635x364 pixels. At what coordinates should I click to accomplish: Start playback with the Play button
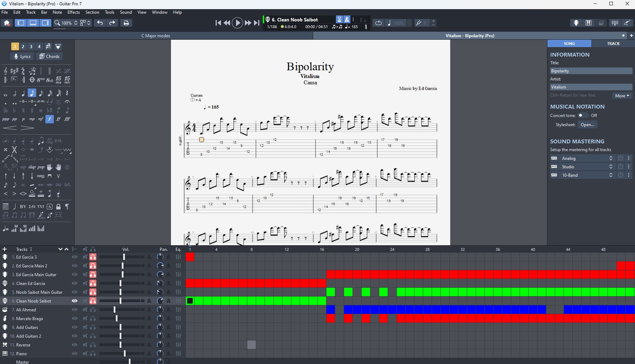pos(237,23)
